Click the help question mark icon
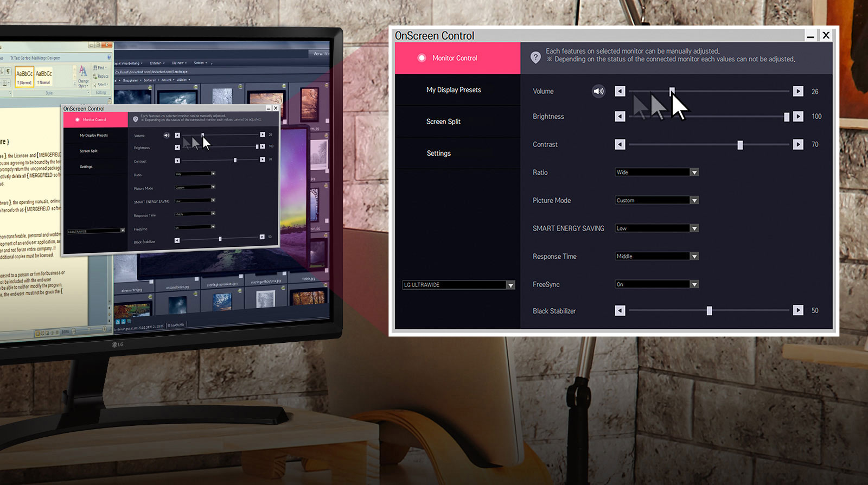Image resolution: width=868 pixels, height=485 pixels. pyautogui.click(x=535, y=57)
